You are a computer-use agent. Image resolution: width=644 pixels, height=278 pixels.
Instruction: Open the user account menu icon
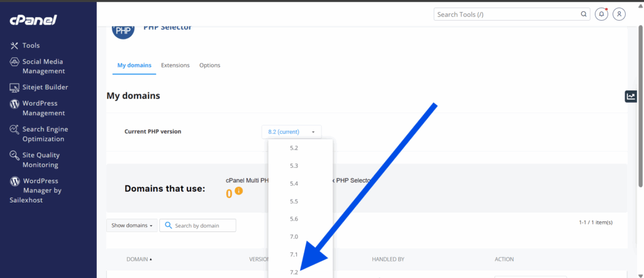tap(619, 14)
